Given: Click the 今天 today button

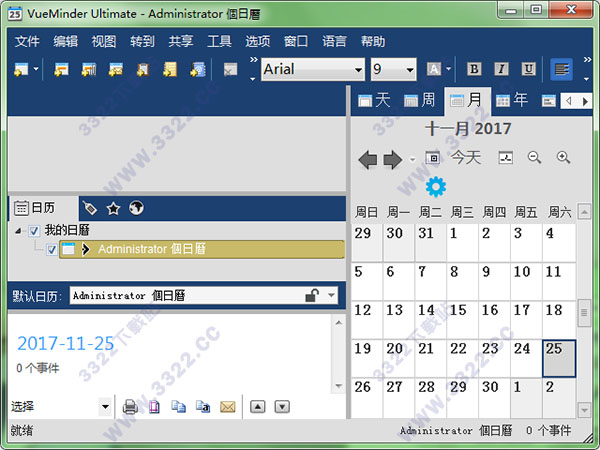Looking at the screenshot, I should point(465,157).
